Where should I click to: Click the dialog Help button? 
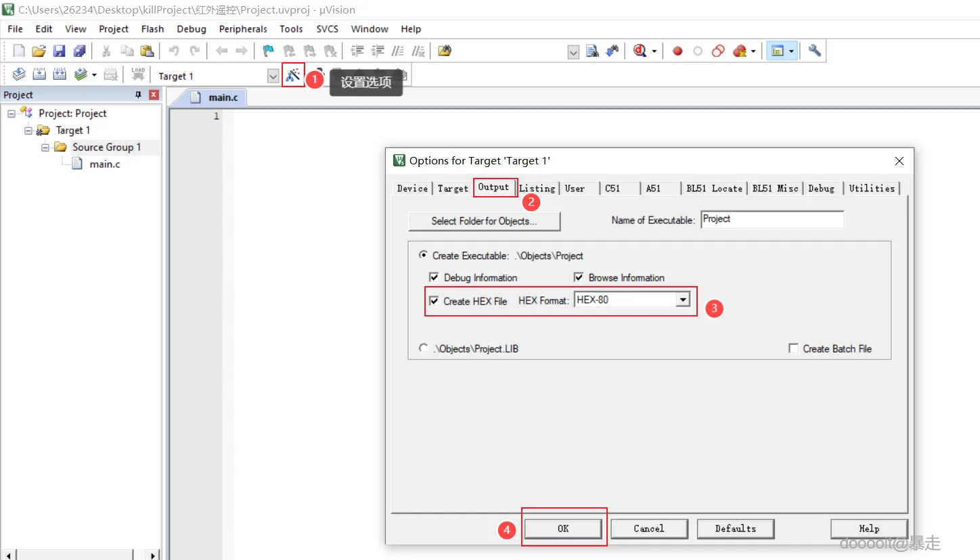(869, 528)
